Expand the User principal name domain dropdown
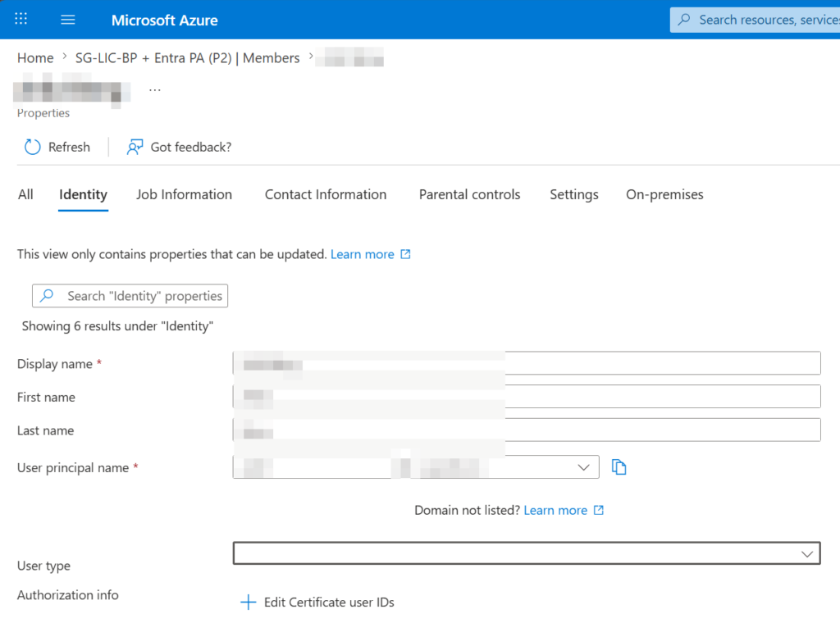The height and width of the screenshot is (623, 840). (x=583, y=467)
